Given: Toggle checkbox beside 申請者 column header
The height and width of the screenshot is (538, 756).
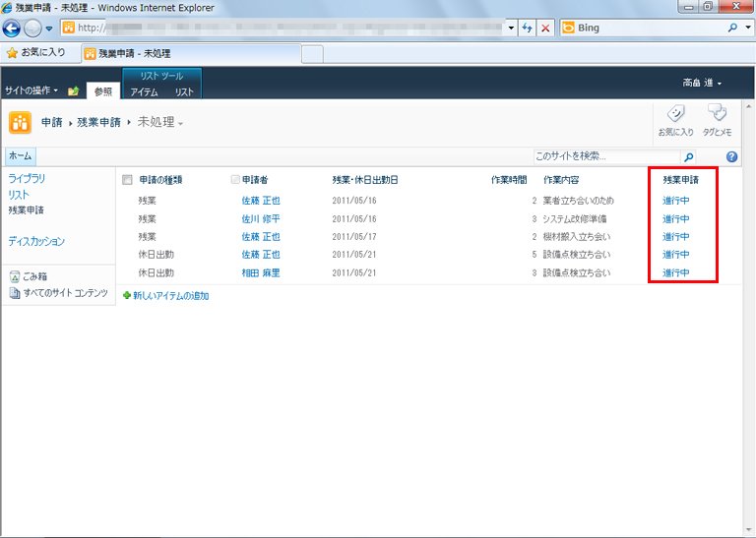Looking at the screenshot, I should tap(235, 179).
